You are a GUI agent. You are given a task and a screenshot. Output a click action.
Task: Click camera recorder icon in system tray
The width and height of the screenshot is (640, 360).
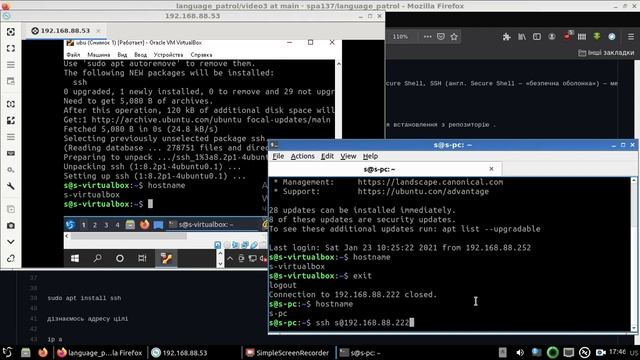point(600,353)
